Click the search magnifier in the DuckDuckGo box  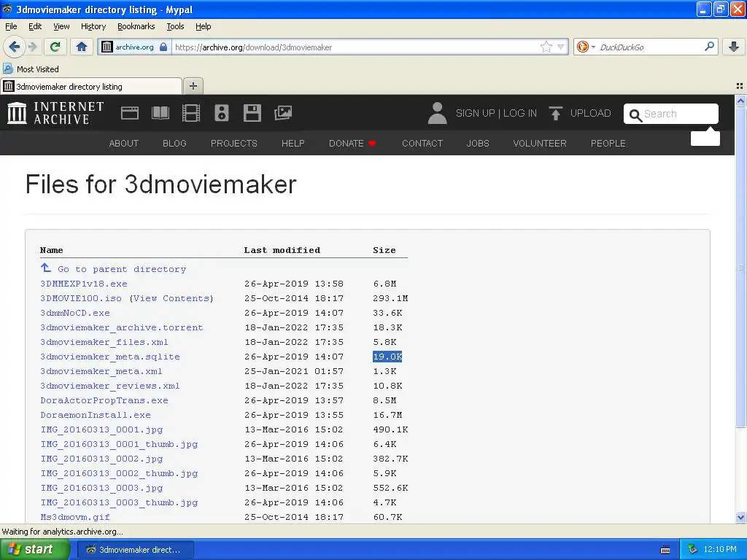709,47
